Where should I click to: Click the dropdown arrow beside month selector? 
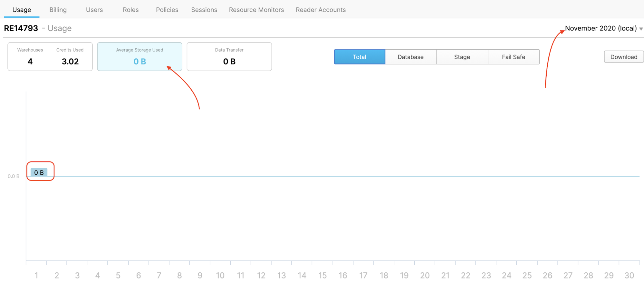tap(641, 29)
